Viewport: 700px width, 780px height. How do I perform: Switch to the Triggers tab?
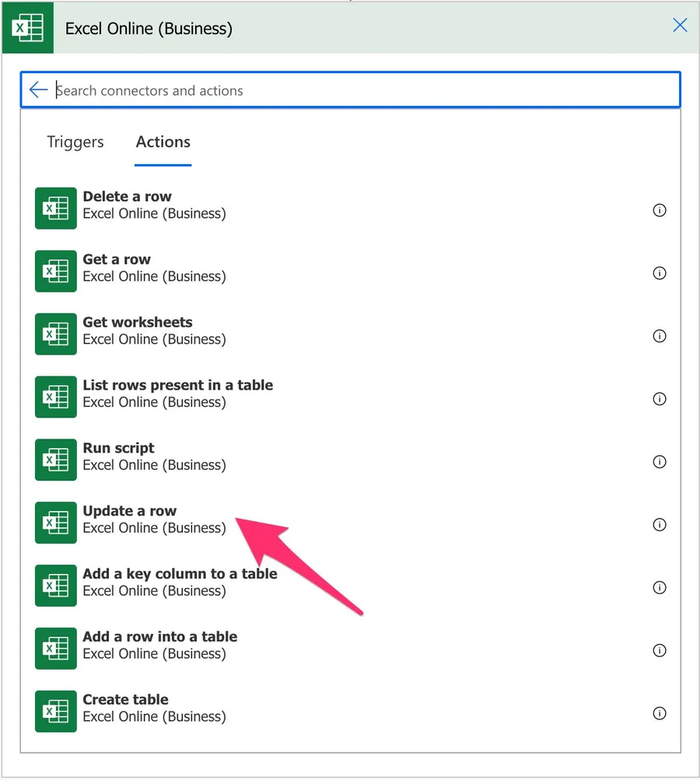pyautogui.click(x=75, y=142)
